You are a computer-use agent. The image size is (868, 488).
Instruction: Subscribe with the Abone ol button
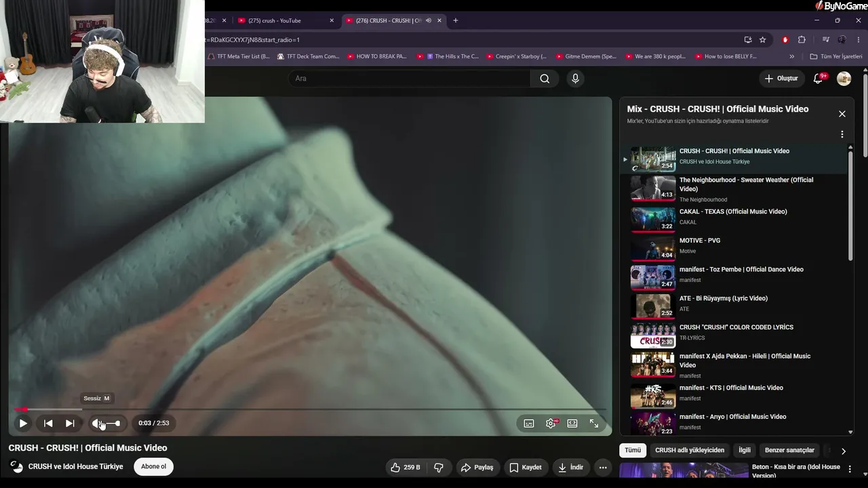(154, 466)
